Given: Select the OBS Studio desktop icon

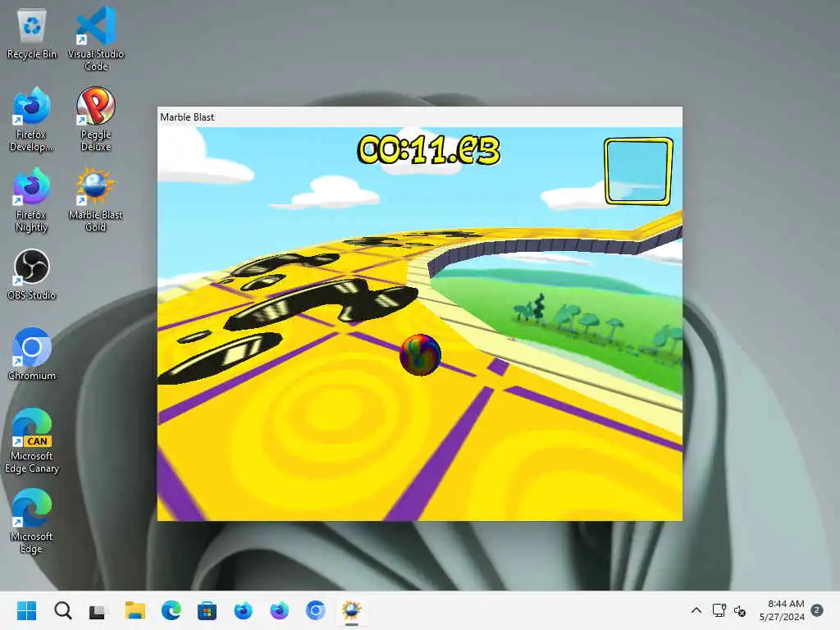Looking at the screenshot, I should (x=32, y=274).
